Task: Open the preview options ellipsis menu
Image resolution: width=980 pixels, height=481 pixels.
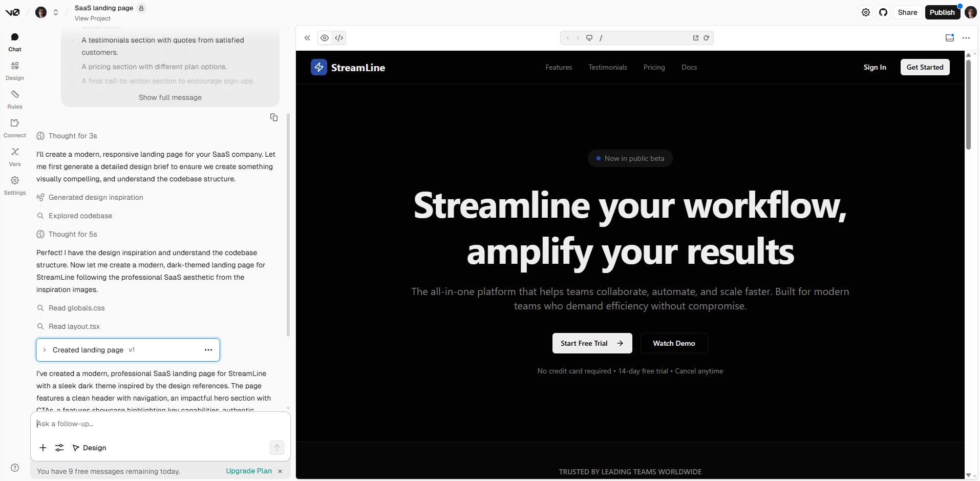Action: coord(967,37)
